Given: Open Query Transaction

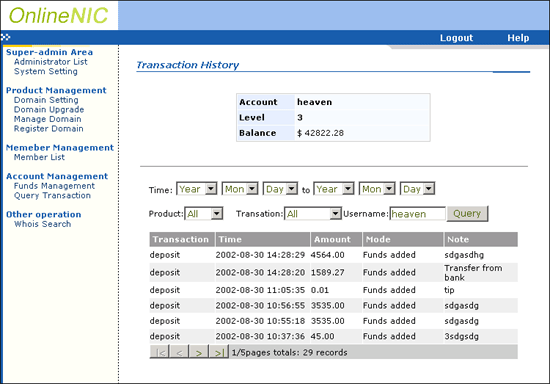Looking at the screenshot, I should point(52,195).
